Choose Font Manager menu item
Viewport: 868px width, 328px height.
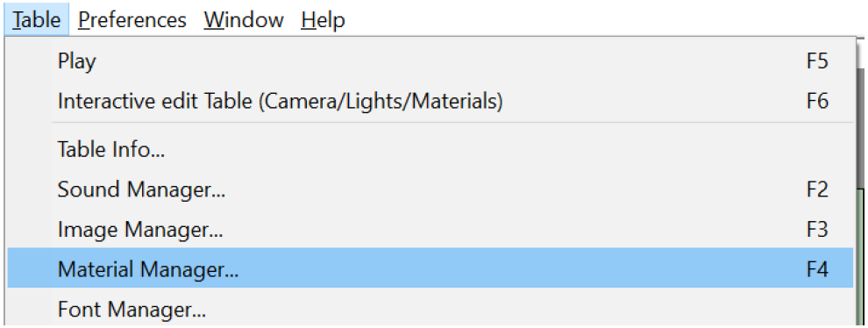[x=430, y=308]
